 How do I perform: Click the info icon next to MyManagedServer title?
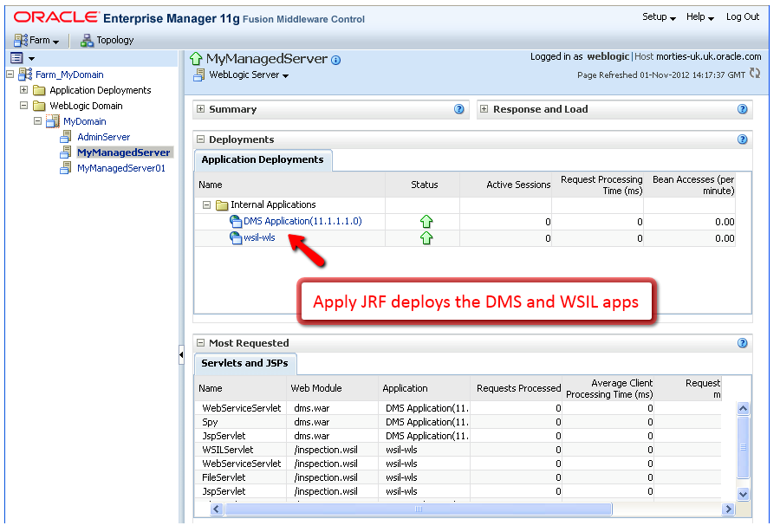coord(335,60)
